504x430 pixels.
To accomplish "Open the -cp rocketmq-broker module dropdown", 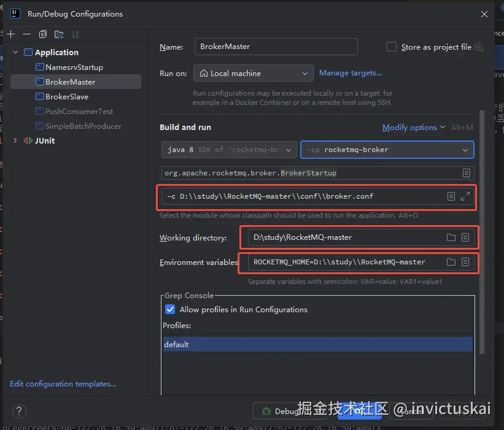I will pos(387,150).
